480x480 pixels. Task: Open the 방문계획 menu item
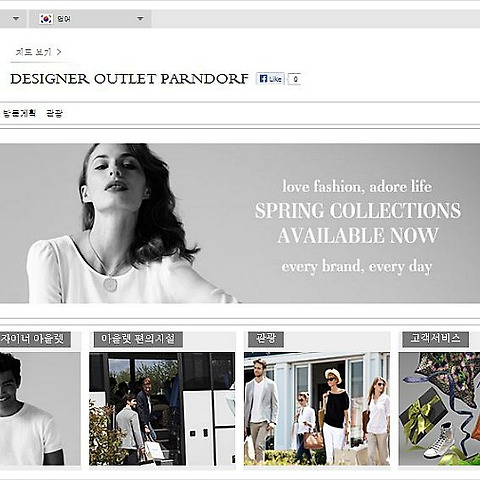[19, 113]
